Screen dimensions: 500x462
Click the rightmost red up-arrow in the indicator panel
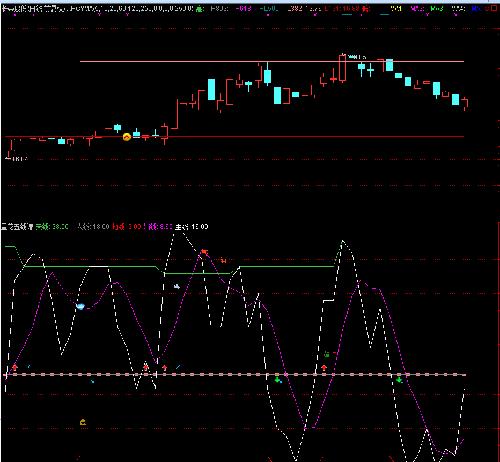(324, 368)
